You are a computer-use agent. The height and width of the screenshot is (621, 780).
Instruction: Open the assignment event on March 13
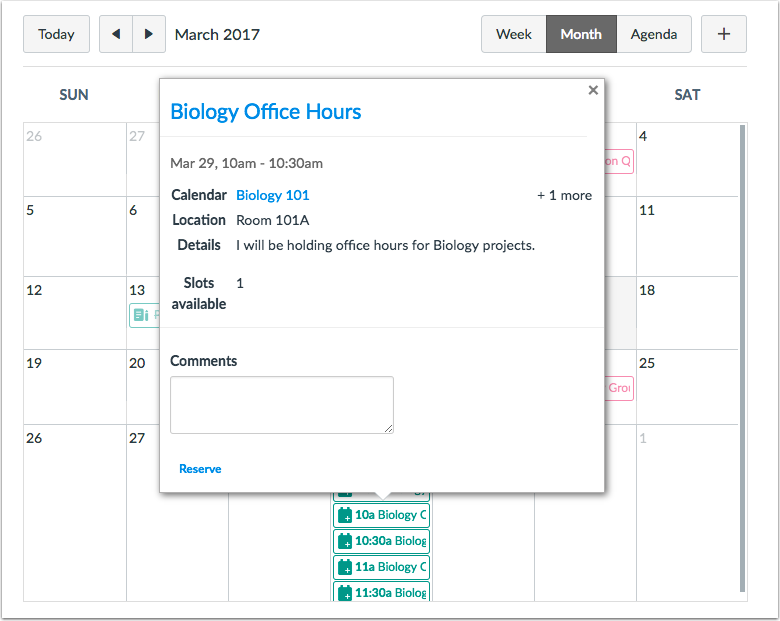(144, 315)
